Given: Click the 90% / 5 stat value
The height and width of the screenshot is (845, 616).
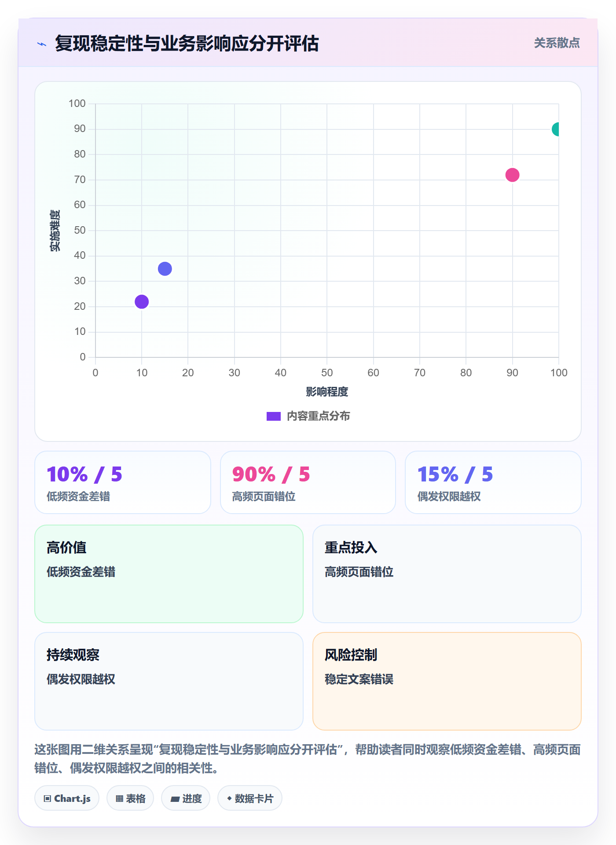Looking at the screenshot, I should 271,474.
